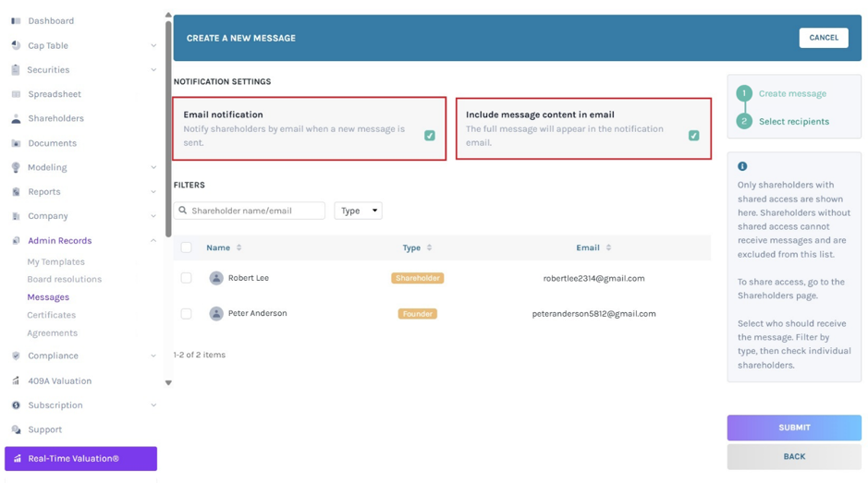Toggle Include message content in email checkbox
This screenshot has height=483, width=868.
[693, 136]
